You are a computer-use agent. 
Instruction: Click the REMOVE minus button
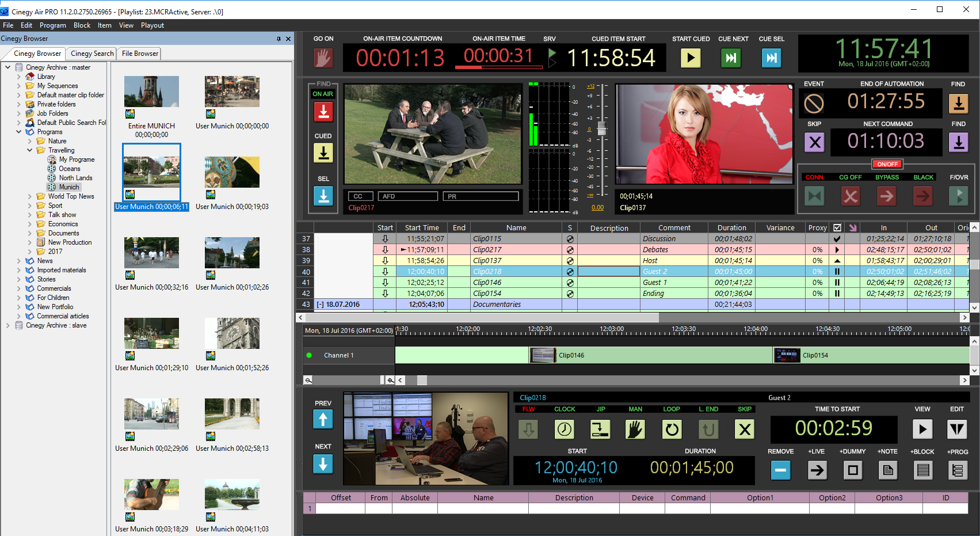pyautogui.click(x=780, y=470)
